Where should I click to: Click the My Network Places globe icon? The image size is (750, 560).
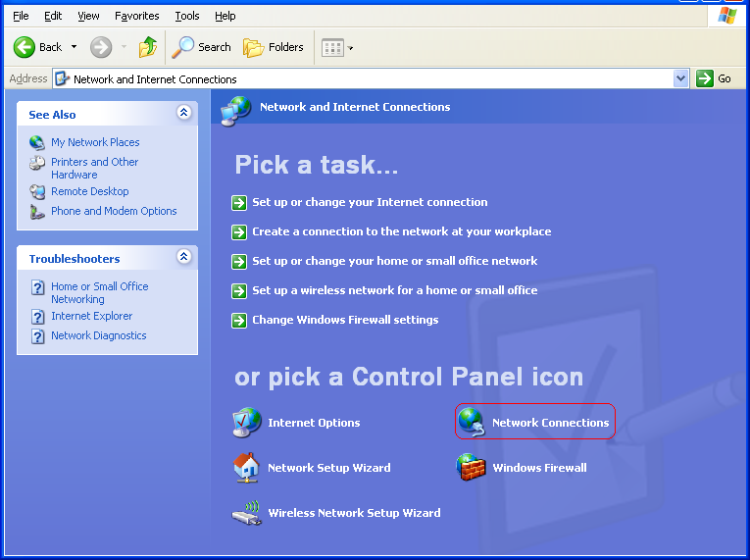click(x=37, y=142)
